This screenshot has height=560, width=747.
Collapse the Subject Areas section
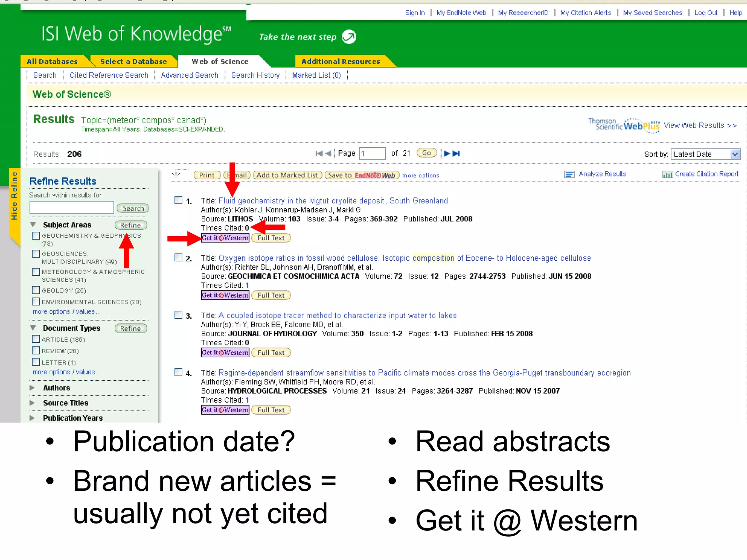pyautogui.click(x=33, y=225)
